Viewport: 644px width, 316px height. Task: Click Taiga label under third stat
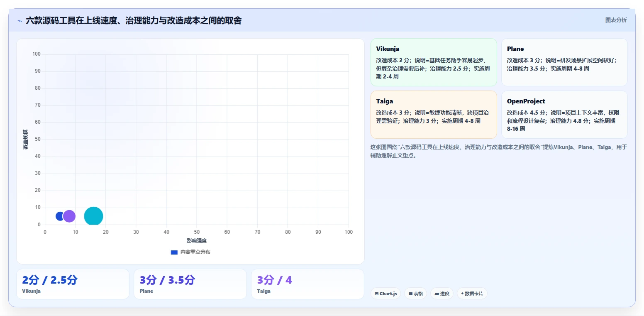[264, 291]
